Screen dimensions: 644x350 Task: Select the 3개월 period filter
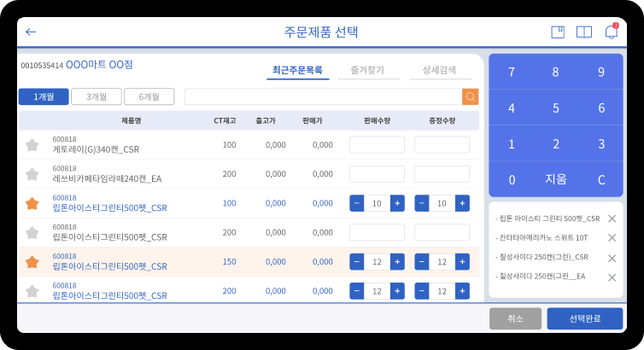[96, 96]
